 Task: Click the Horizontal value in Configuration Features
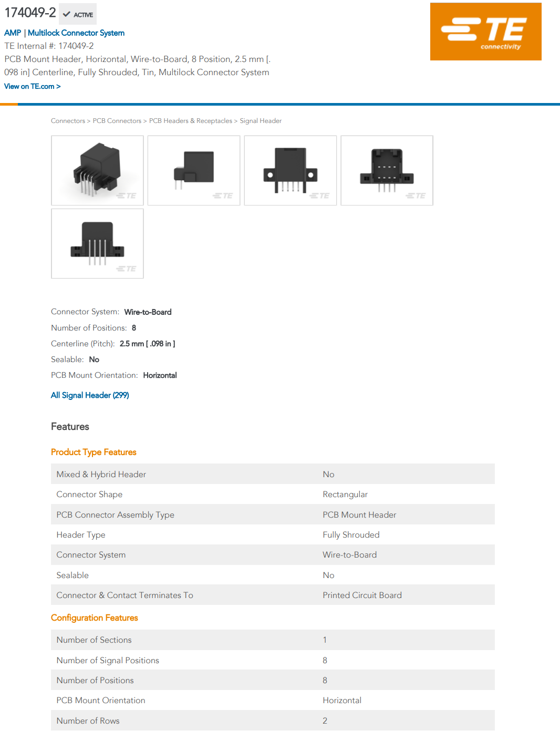pos(342,701)
